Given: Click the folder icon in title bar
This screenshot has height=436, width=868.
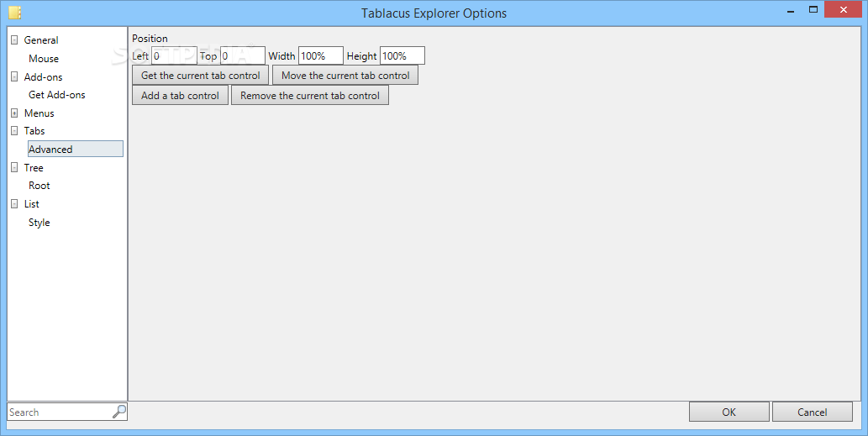Looking at the screenshot, I should coord(15,13).
